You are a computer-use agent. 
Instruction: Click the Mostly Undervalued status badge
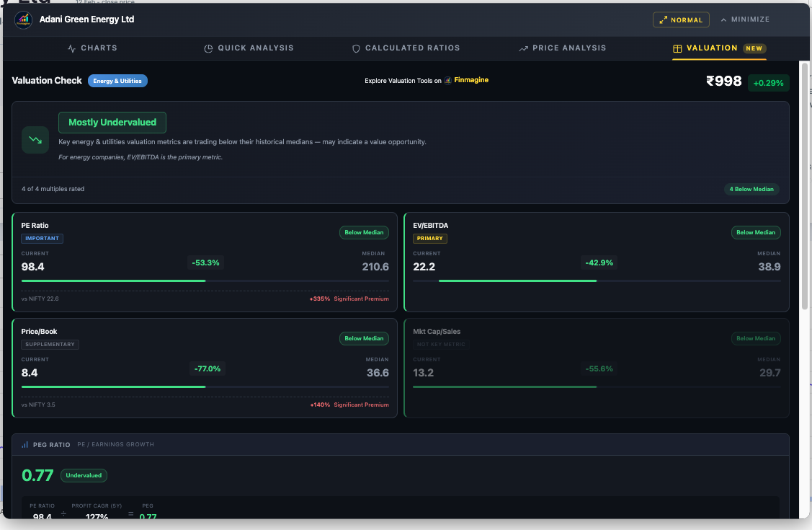(x=112, y=123)
